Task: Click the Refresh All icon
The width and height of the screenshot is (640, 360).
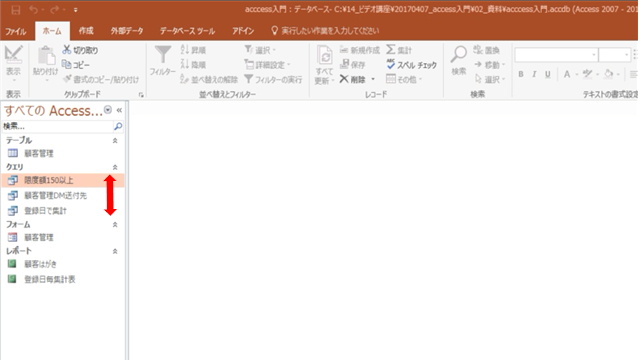Action: pyautogui.click(x=325, y=55)
